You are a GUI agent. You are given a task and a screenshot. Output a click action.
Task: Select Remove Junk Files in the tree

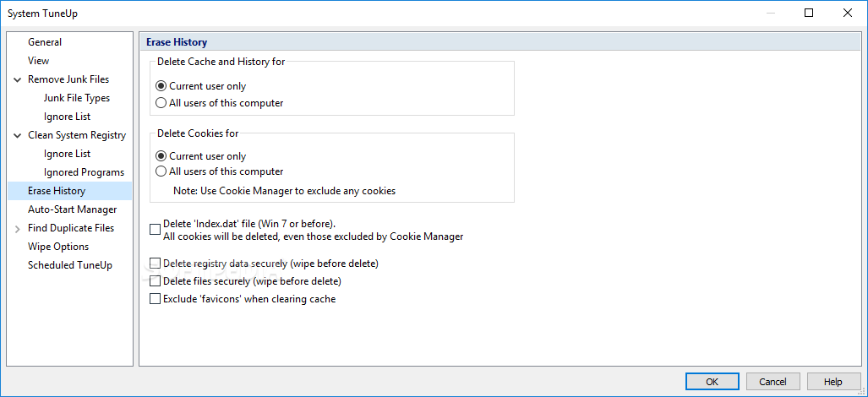click(68, 79)
